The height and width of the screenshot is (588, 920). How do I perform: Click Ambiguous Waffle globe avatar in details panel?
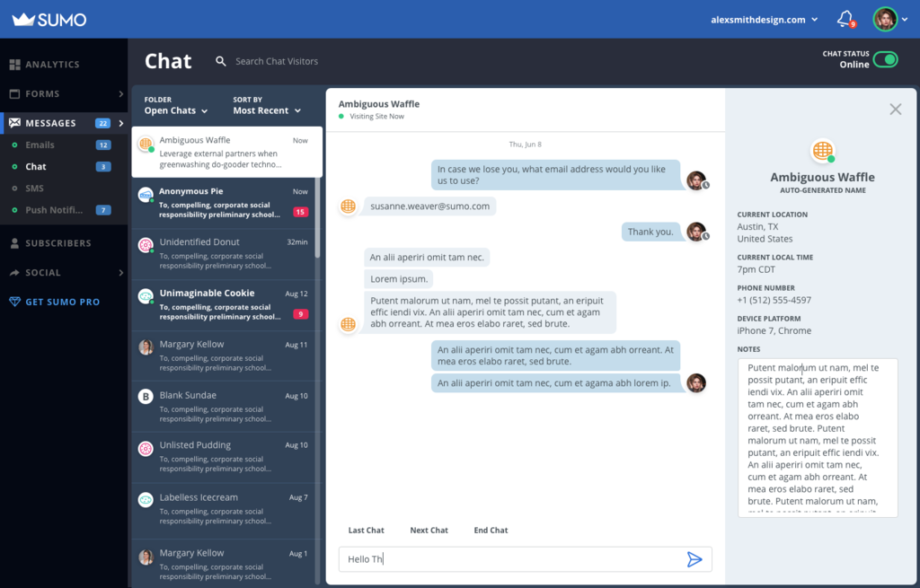[822, 151]
